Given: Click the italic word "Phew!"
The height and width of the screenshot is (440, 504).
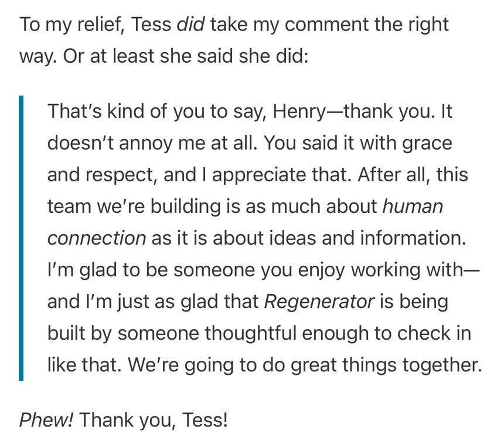Looking at the screenshot, I should 46,421.
